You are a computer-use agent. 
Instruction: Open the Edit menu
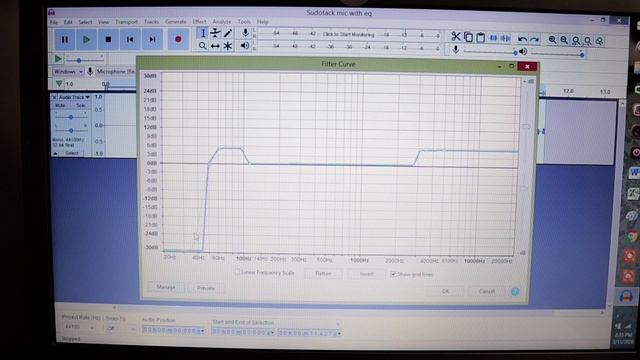68,22
